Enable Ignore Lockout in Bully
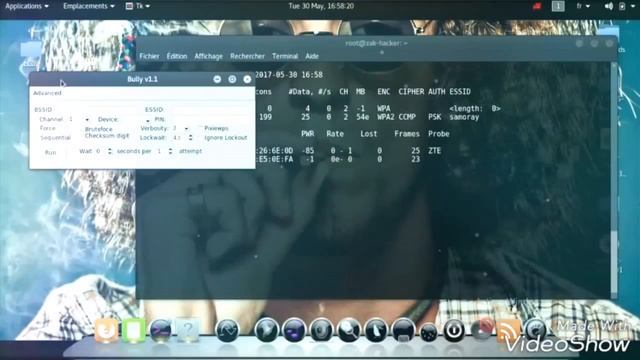 click(226, 138)
